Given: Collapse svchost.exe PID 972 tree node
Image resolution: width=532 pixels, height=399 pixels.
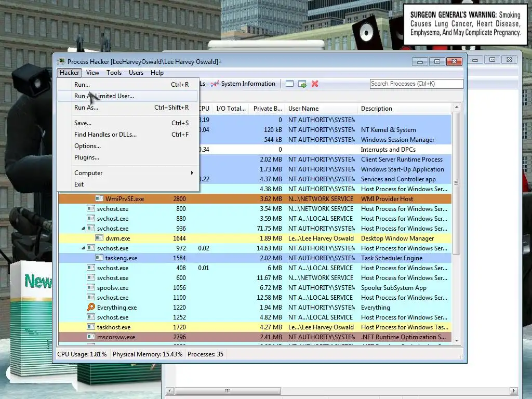Looking at the screenshot, I should coord(83,248).
